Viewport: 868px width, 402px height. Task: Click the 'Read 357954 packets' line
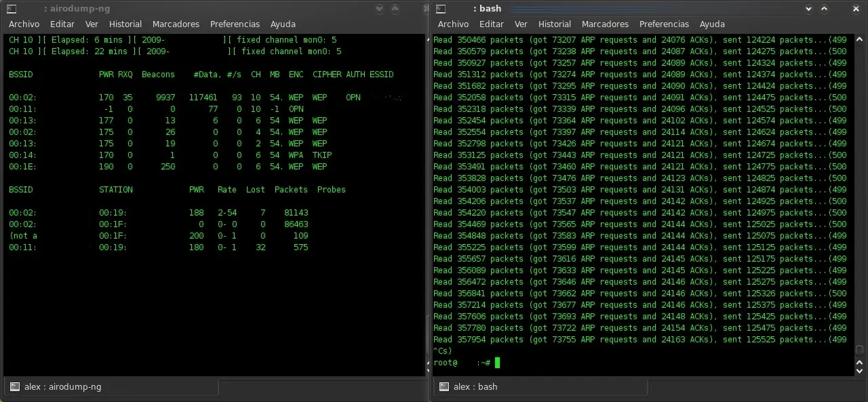(x=640, y=340)
